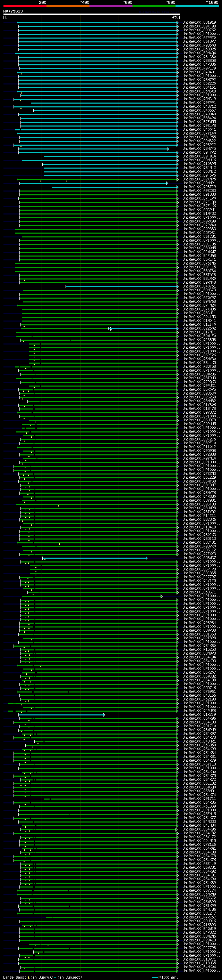The width and height of the screenshot is (222, 980).
Task: Click the cyan alignment bar for UniRef100_Q40751
Action: click(x=122, y=286)
